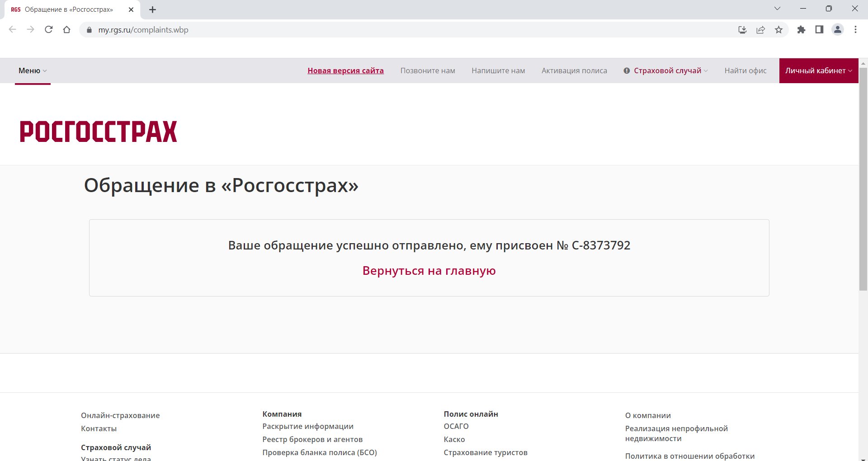Select Найти офис menu item
868x461 pixels.
click(x=745, y=71)
